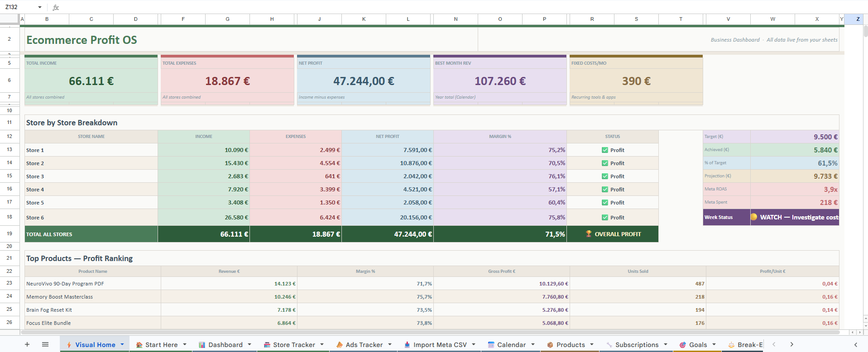The height and width of the screenshot is (352, 868).
Task: Click the vertical scrollbar thumb
Action: click(x=865, y=31)
